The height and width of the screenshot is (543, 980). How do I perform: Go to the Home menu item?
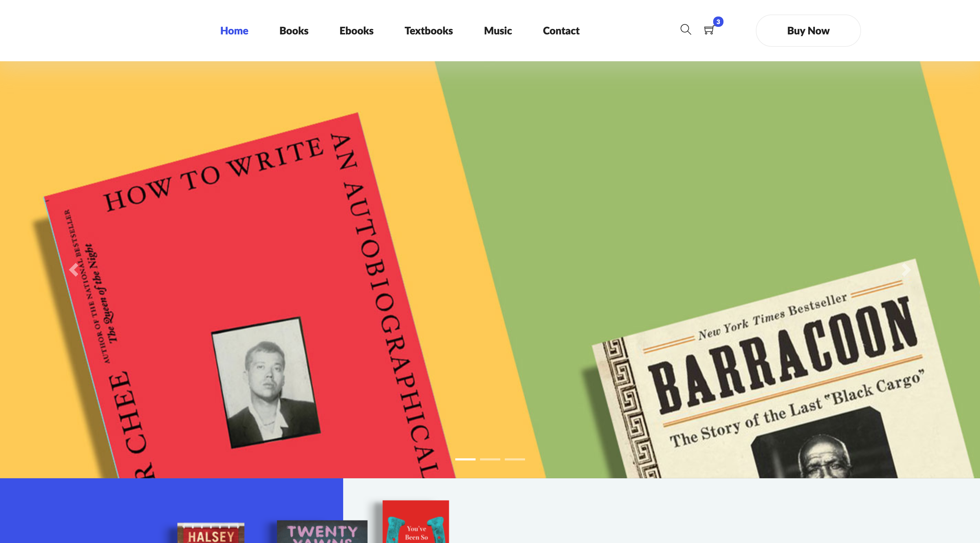tap(234, 31)
